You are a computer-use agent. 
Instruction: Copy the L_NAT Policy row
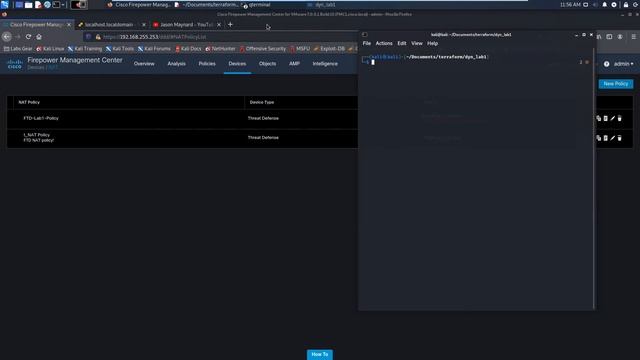coord(598,138)
